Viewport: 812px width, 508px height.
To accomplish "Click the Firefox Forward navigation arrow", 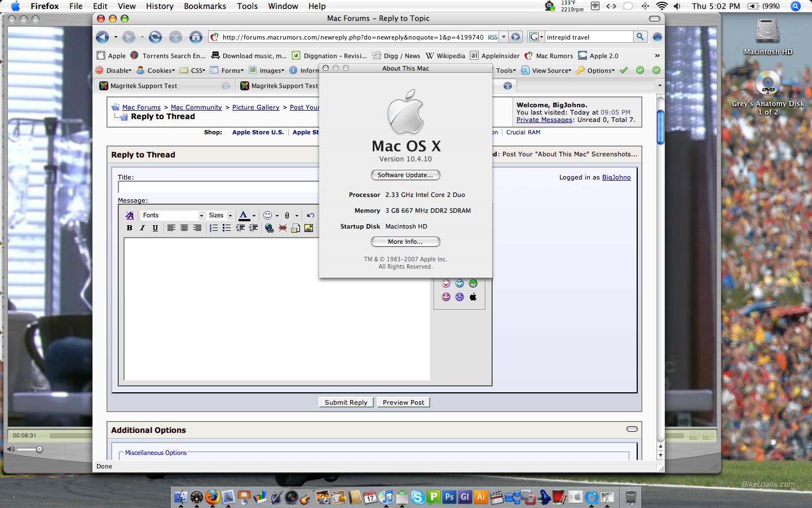I will [x=129, y=37].
